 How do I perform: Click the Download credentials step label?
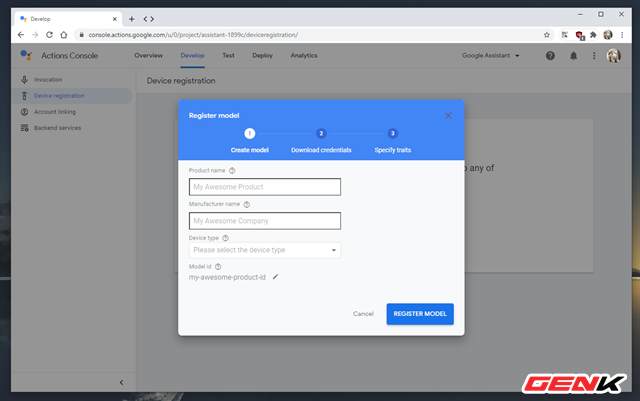tap(321, 150)
